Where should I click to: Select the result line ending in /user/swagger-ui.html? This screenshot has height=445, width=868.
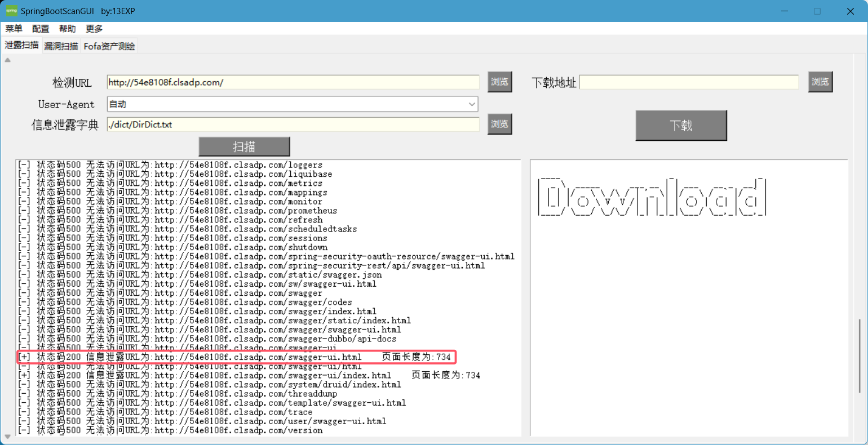[202, 421]
